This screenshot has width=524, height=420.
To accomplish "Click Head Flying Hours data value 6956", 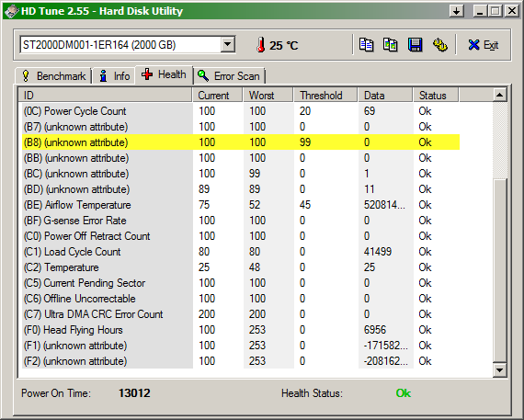I will [x=375, y=330].
